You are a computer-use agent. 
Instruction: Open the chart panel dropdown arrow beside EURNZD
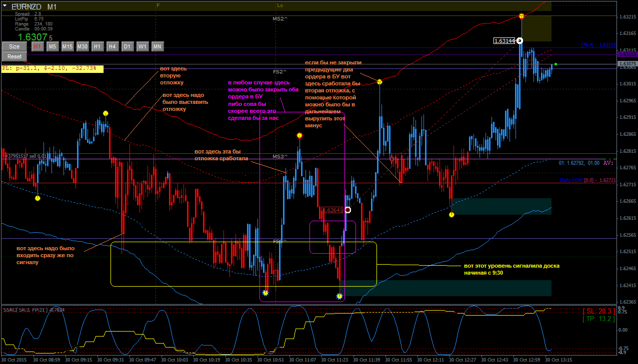coord(4,5)
